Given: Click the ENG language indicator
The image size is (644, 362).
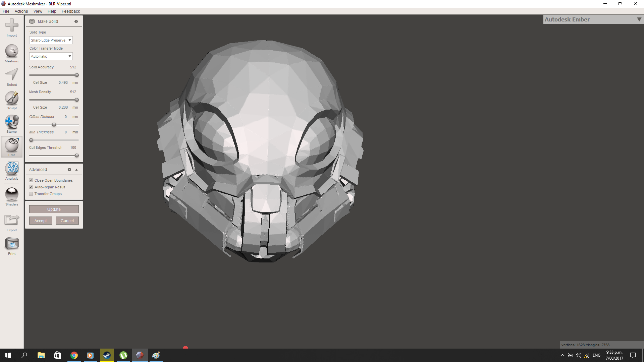Looking at the screenshot, I should click(596, 355).
